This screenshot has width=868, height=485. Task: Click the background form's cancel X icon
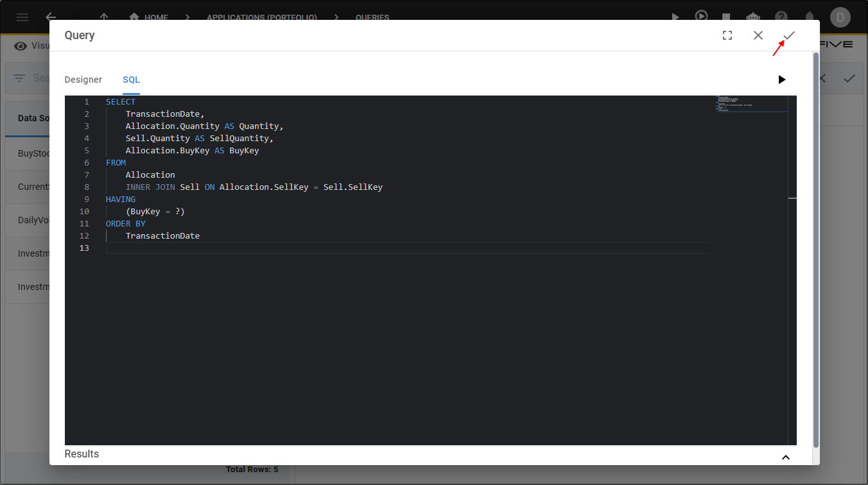(x=824, y=78)
